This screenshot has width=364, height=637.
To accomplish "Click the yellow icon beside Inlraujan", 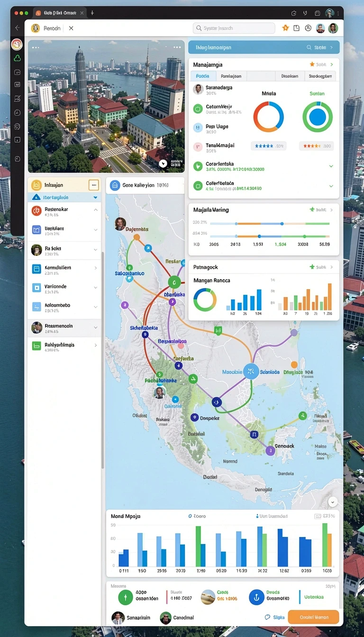I will click(x=36, y=185).
